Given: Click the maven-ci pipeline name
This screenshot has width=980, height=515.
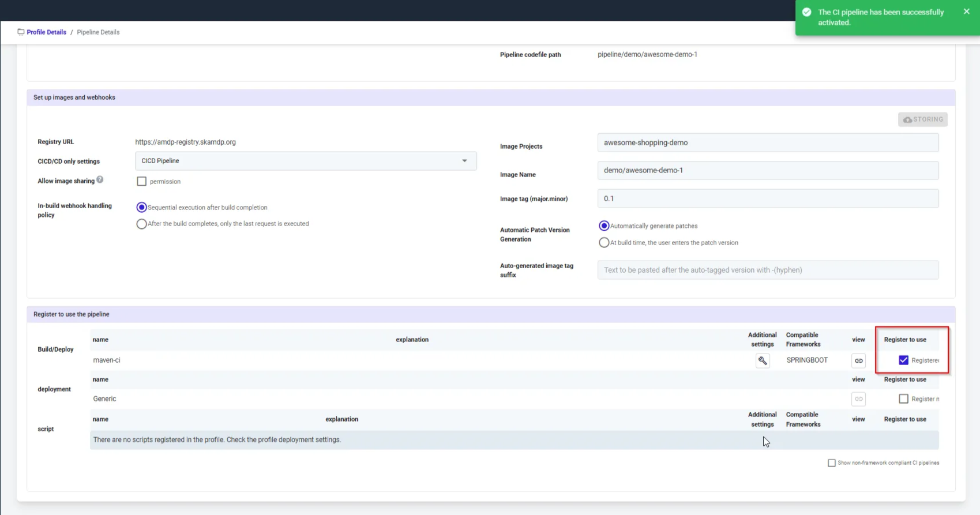Looking at the screenshot, I should coord(107,360).
